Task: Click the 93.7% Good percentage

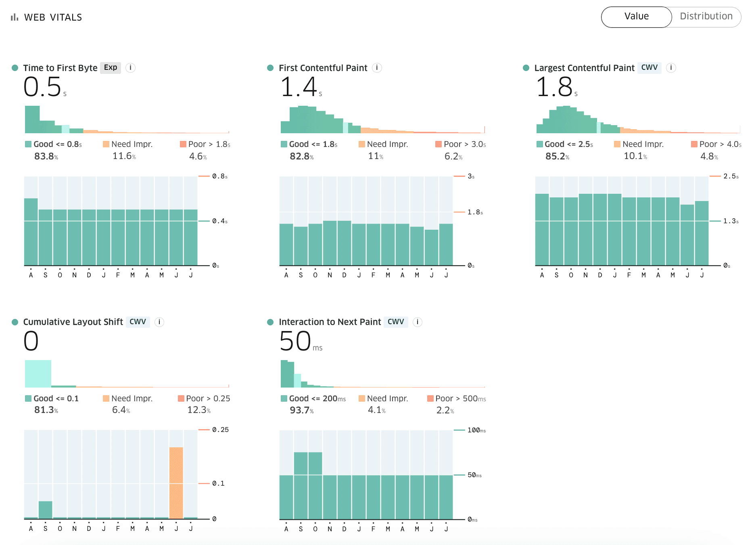Action: [x=302, y=410]
